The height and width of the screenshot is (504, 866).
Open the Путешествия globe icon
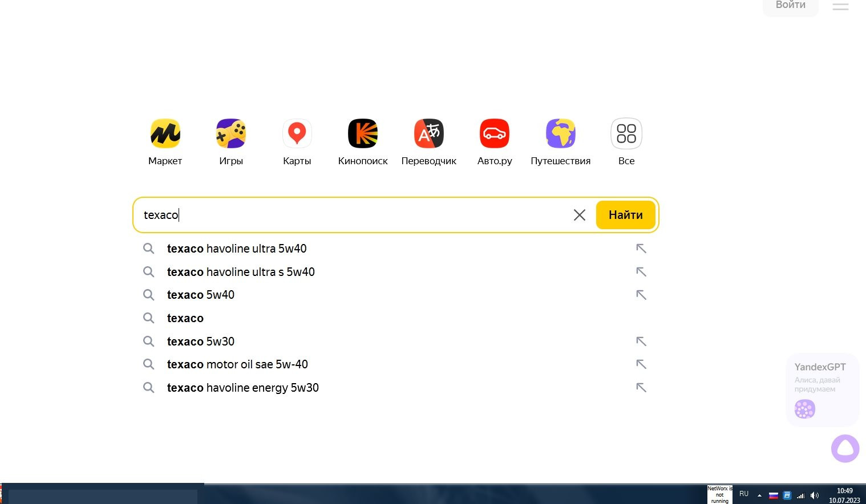coord(561,133)
